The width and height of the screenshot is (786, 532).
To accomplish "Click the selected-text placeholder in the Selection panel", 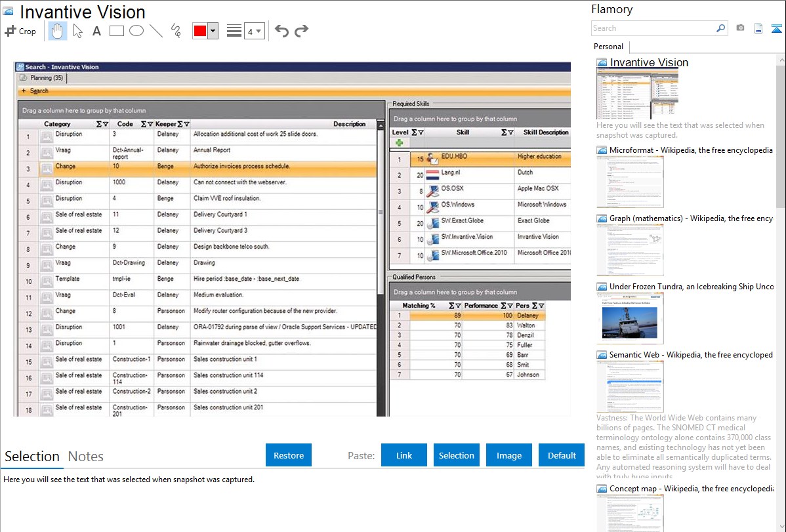I will coord(129,480).
